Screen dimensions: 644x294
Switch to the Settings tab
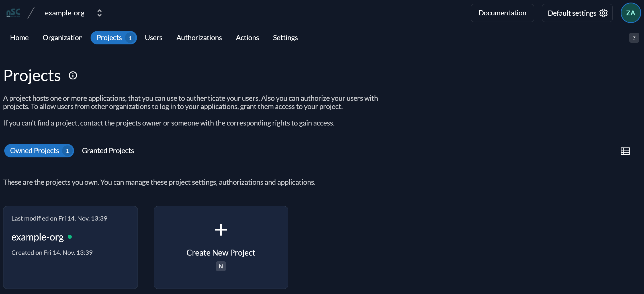click(285, 38)
